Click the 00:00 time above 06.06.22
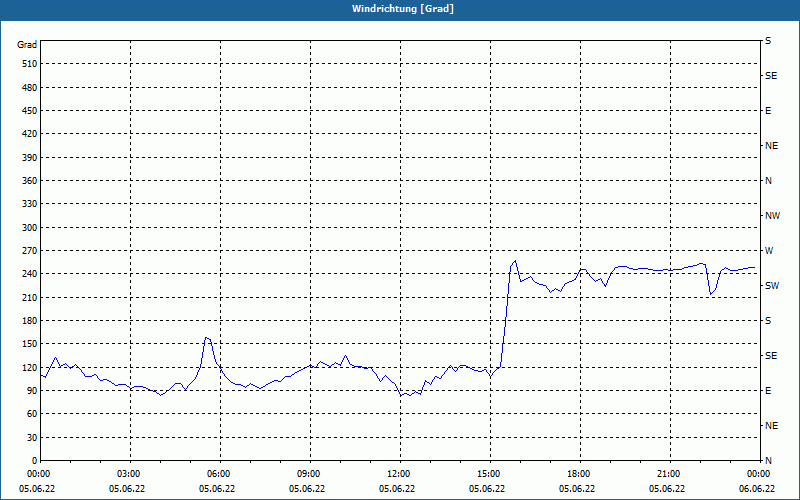The width and height of the screenshot is (800, 500). pos(759,474)
